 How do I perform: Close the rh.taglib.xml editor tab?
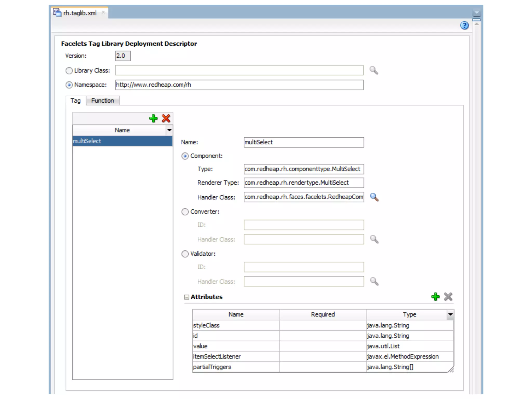point(103,12)
